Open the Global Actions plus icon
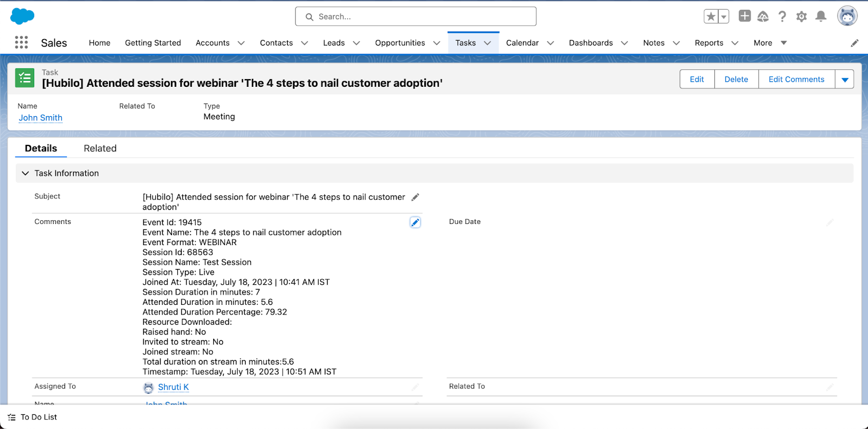The width and height of the screenshot is (868, 429). [x=744, y=16]
